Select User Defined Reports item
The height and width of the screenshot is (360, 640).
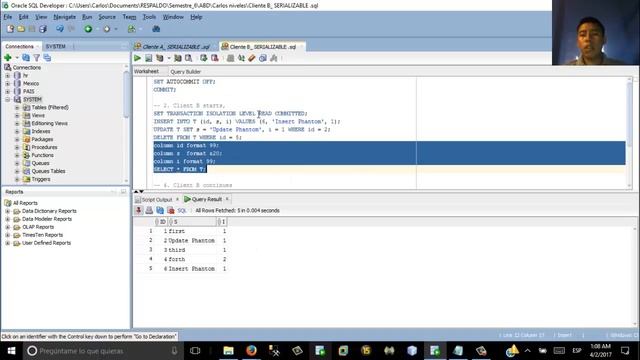46,243
